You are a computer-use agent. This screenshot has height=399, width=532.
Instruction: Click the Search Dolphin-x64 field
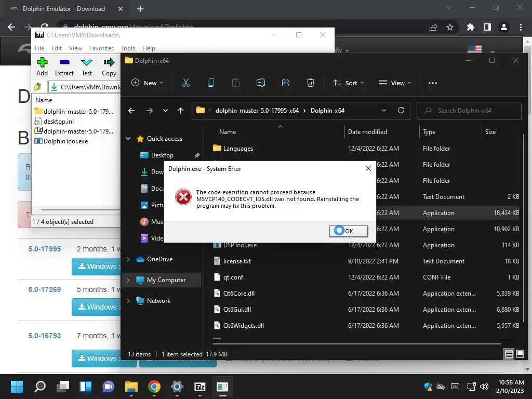pyautogui.click(x=469, y=111)
